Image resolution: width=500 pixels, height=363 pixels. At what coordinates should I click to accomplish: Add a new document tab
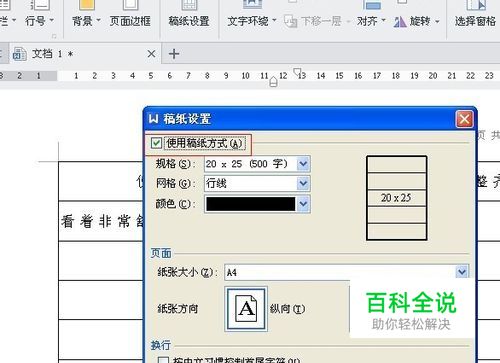[174, 54]
